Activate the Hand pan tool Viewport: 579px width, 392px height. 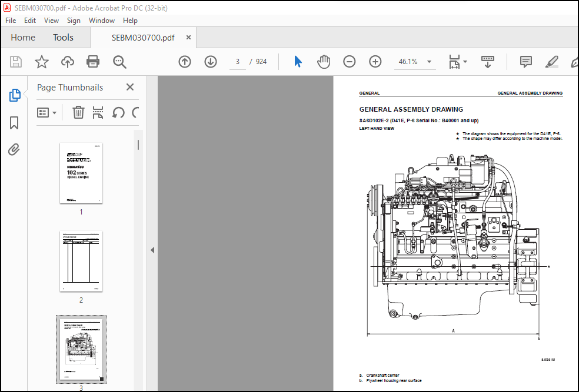[324, 62]
